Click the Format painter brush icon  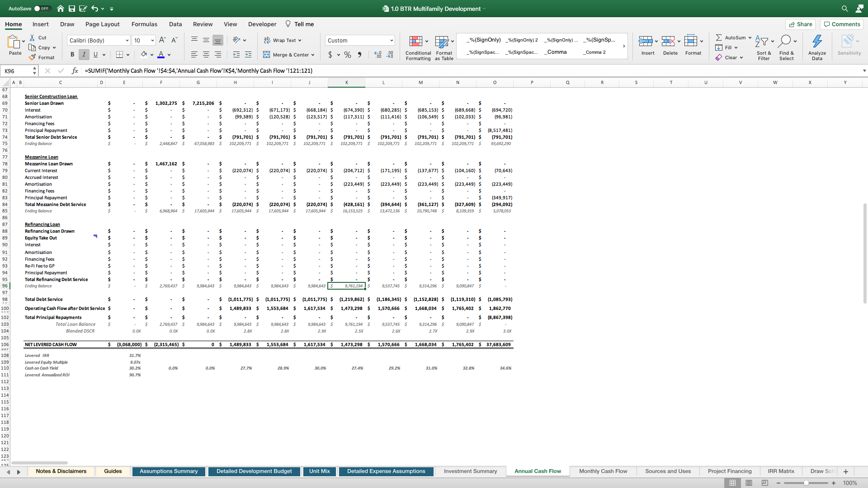pyautogui.click(x=32, y=57)
